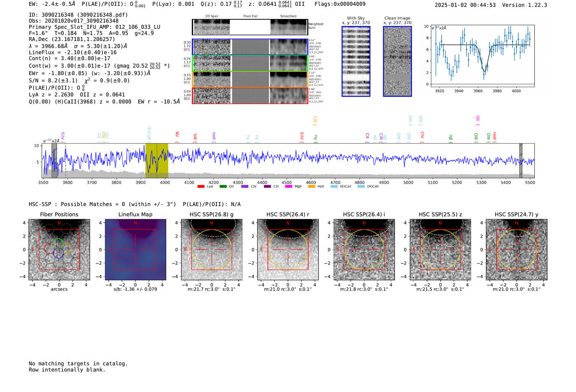The height and width of the screenshot is (392, 576).
Task: Click the Primary Spec_Slot_IFU_AMP text line
Action: [x=95, y=27]
